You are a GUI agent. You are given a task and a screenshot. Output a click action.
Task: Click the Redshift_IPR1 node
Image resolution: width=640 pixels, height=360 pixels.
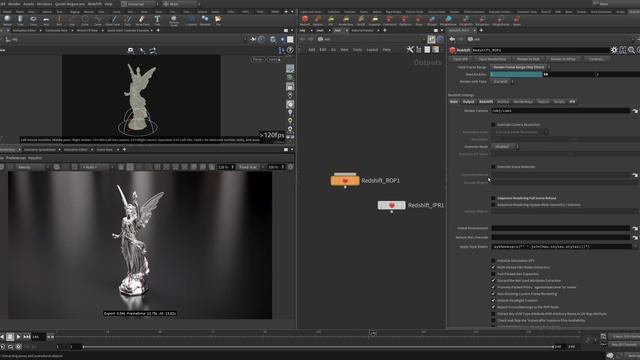(391, 205)
